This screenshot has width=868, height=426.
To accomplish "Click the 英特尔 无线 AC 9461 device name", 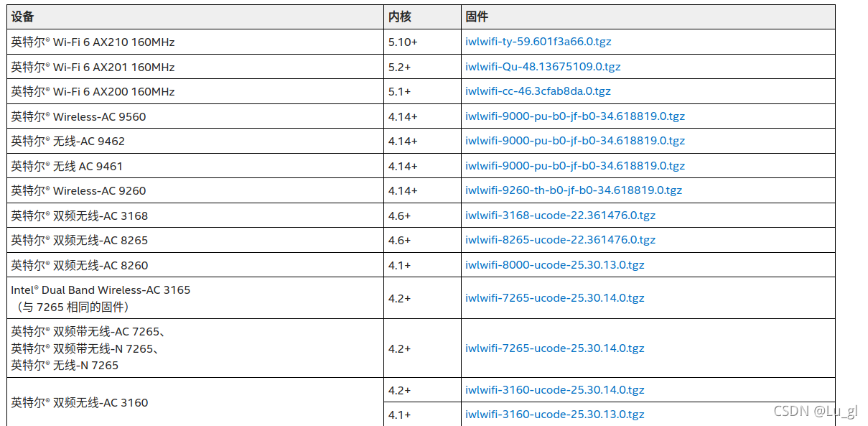I will pyautogui.click(x=67, y=166).
